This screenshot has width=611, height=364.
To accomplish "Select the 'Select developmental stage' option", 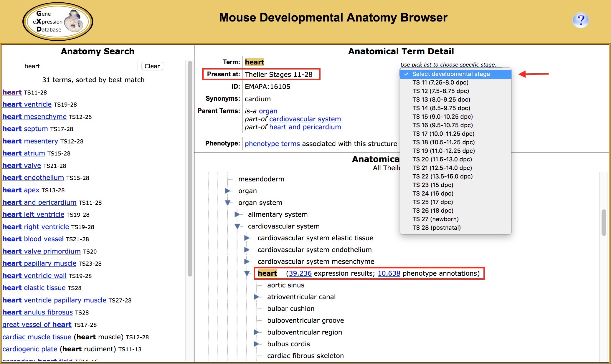I will pos(451,74).
